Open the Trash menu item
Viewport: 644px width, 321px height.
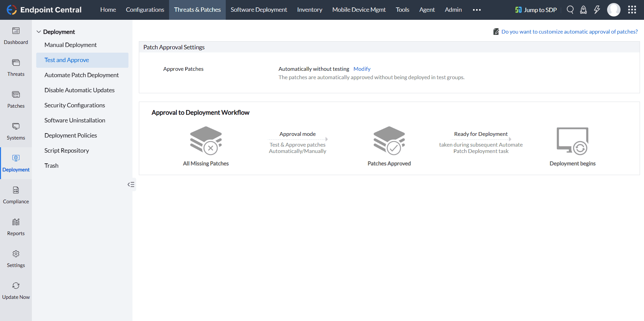[x=82, y=166]
